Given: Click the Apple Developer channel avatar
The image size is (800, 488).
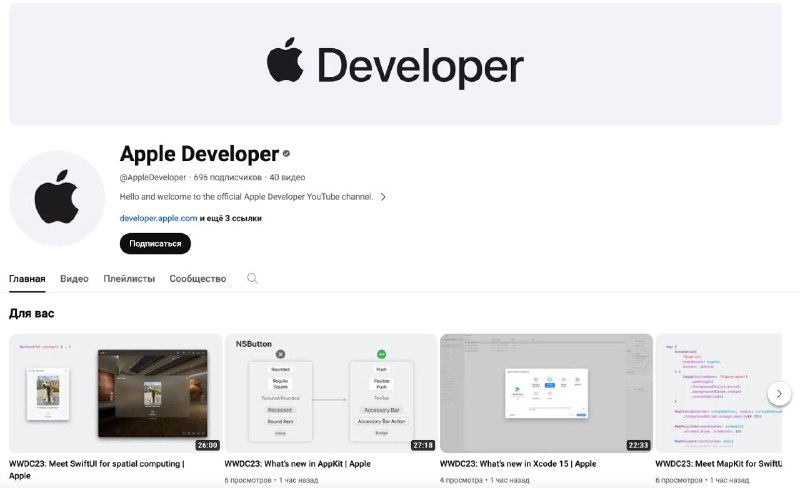Looking at the screenshot, I should (x=57, y=198).
